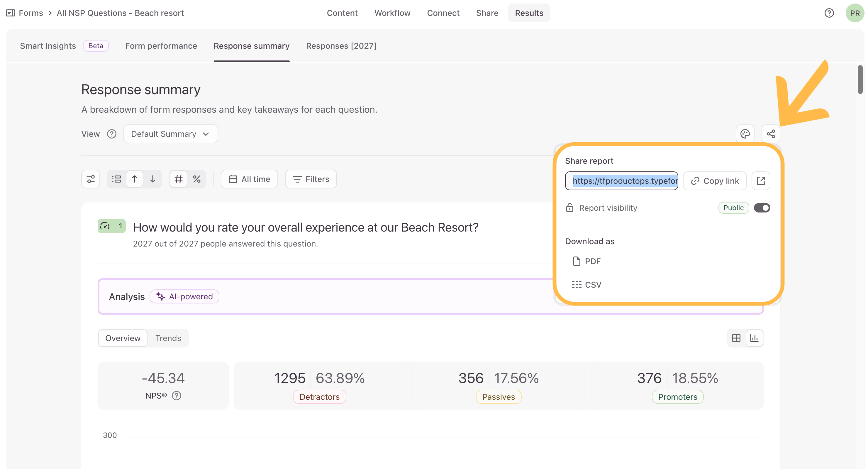The height and width of the screenshot is (469, 868).
Task: Open the All time date filter
Action: tap(249, 179)
